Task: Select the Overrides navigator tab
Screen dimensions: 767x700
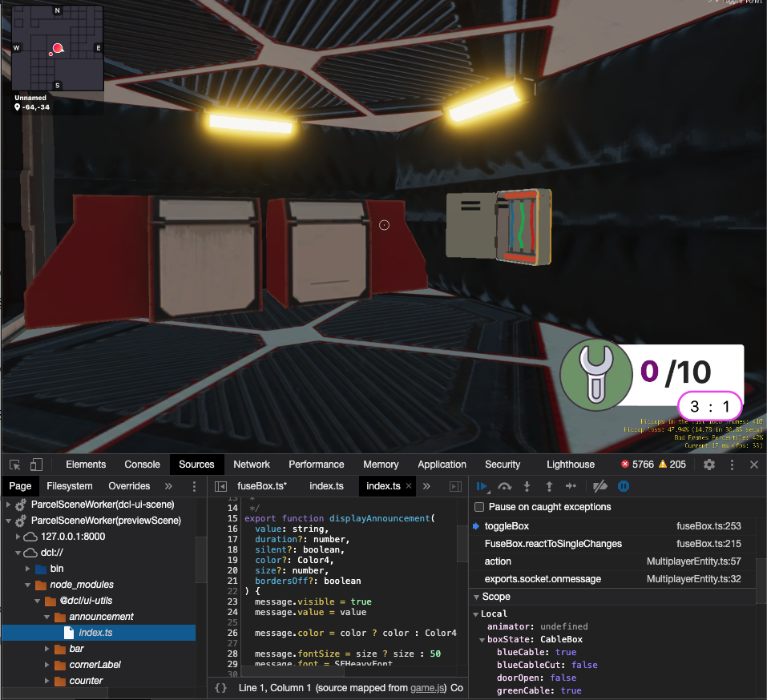Action: pos(129,486)
